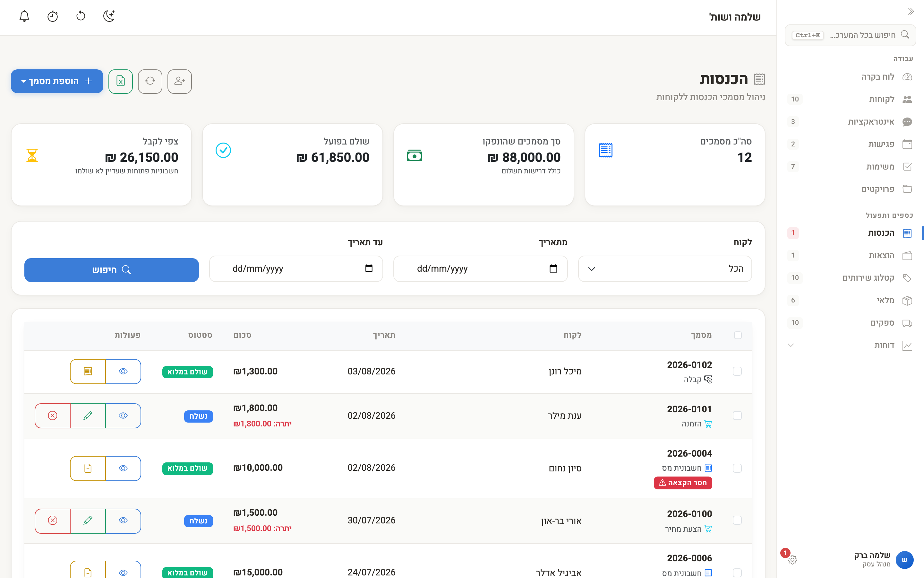Expand the דוחות sidebar section
924x578 pixels.
[850, 345]
